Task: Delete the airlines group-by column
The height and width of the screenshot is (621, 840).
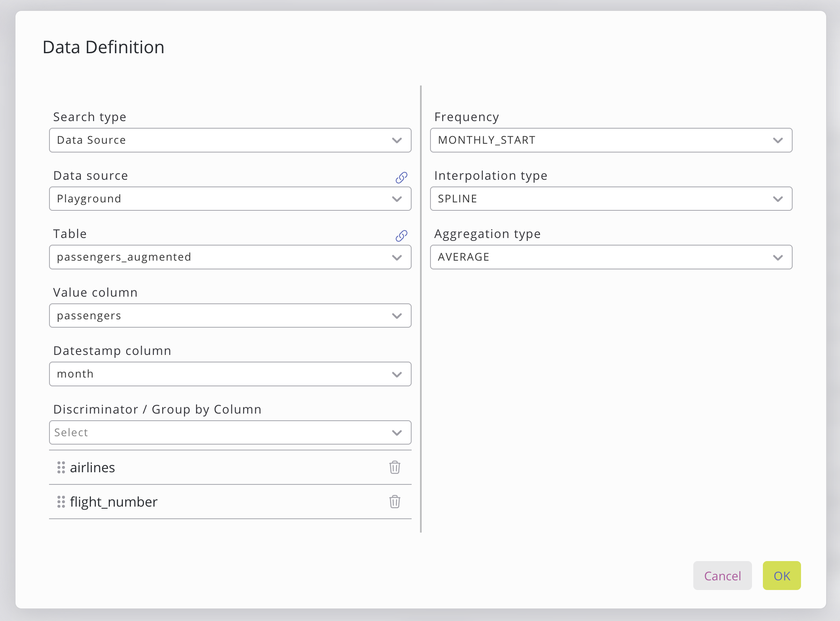Action: pyautogui.click(x=394, y=467)
